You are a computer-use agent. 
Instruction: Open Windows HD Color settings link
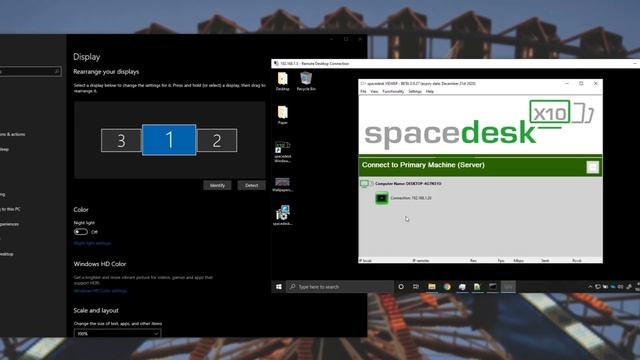point(100,291)
